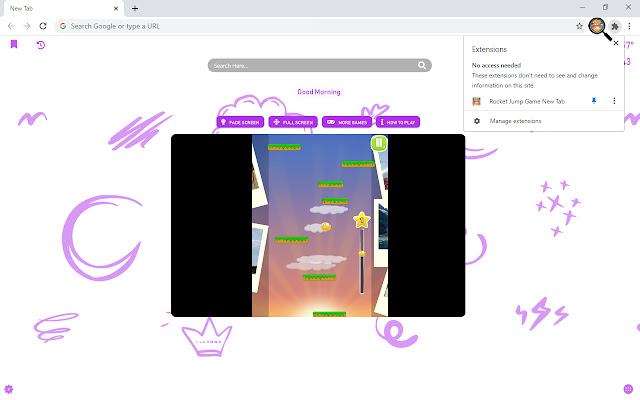Open the Extensions puzzle piece icon
This screenshot has width=640, height=400.
click(615, 26)
